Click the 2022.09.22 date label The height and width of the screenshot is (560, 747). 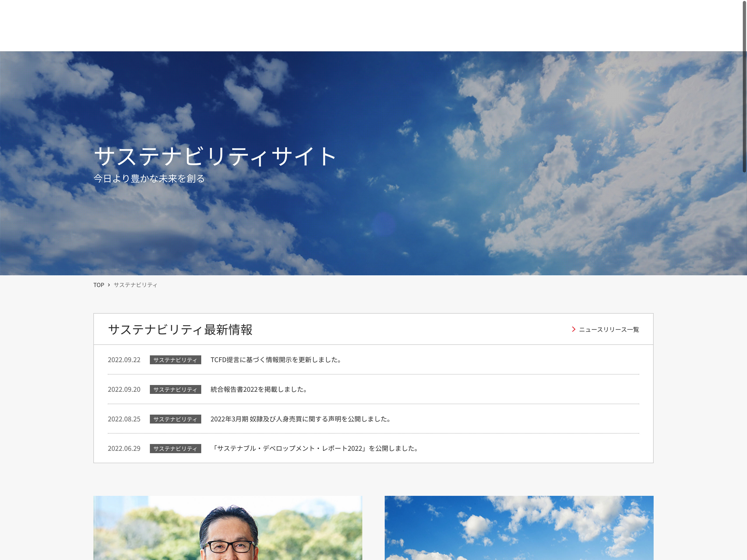[124, 360]
